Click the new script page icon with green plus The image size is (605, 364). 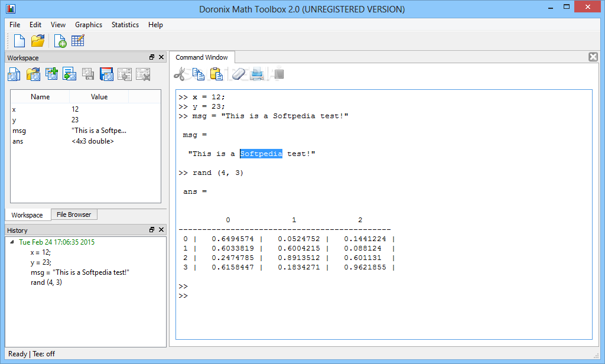[60, 41]
